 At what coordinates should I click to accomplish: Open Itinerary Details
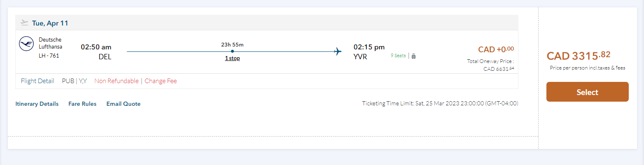point(37,104)
